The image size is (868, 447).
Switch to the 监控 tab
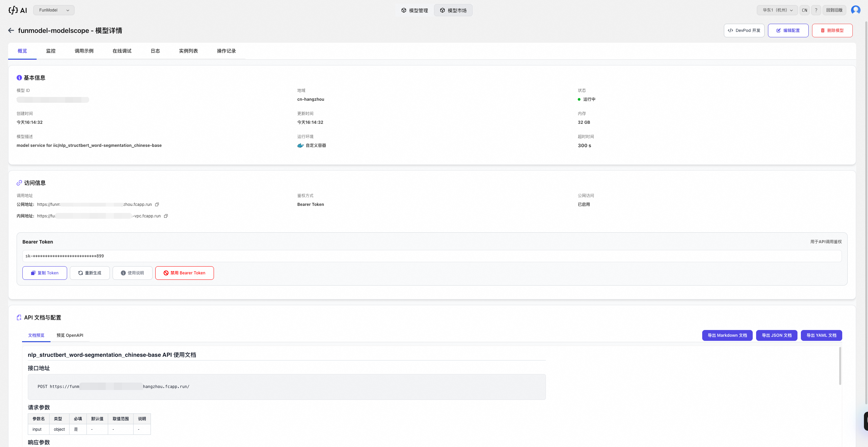(x=51, y=51)
